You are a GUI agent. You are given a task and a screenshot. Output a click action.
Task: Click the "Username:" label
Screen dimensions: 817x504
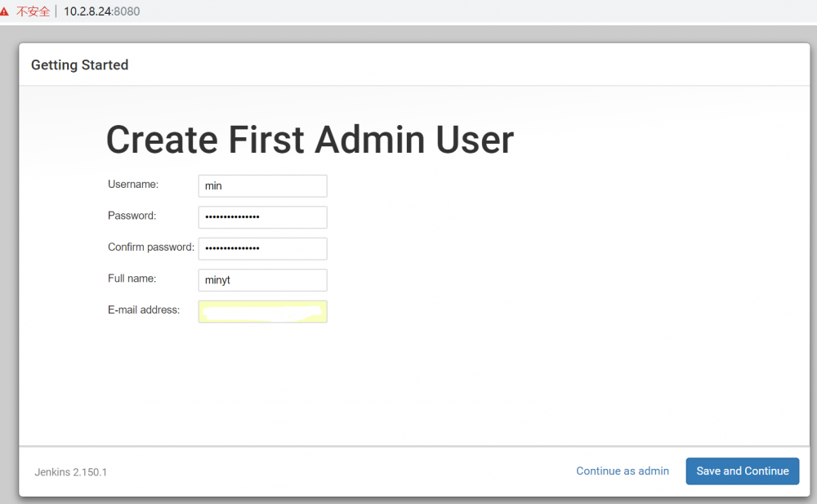tap(133, 185)
